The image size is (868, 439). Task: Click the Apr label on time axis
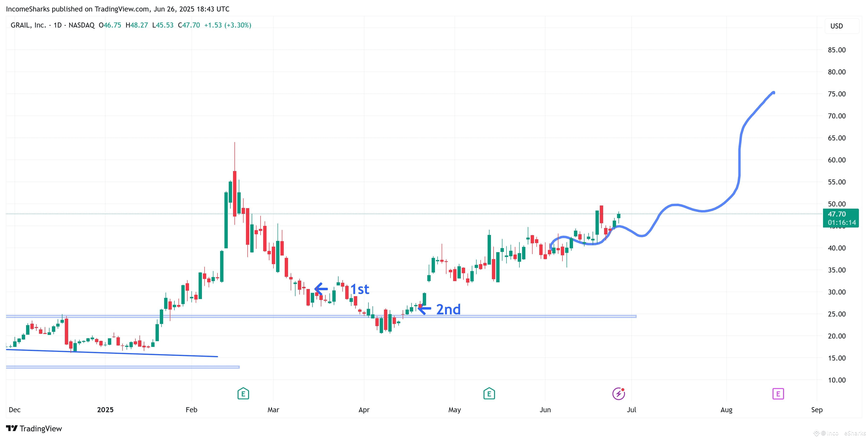[364, 410]
